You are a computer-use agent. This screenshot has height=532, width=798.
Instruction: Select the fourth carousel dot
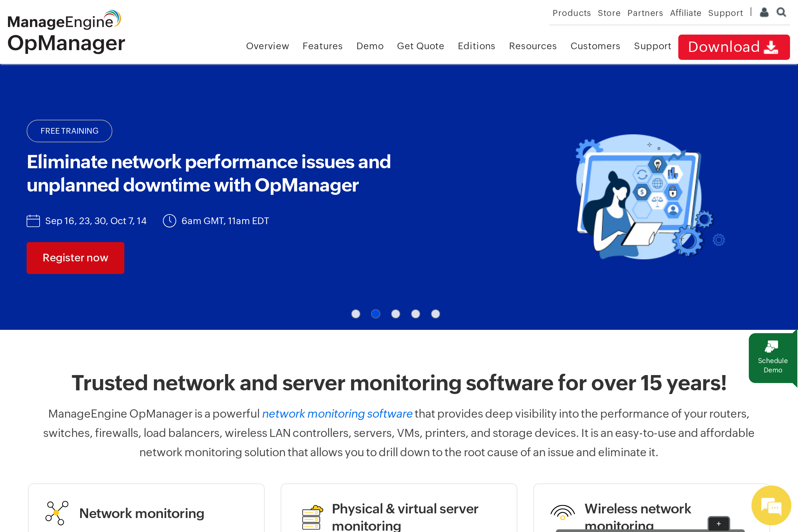[416, 314]
